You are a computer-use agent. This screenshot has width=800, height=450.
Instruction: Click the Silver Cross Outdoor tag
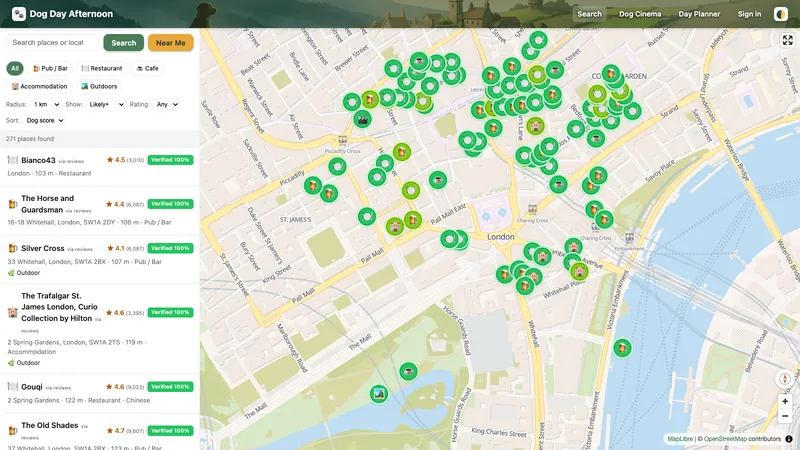tap(23, 273)
